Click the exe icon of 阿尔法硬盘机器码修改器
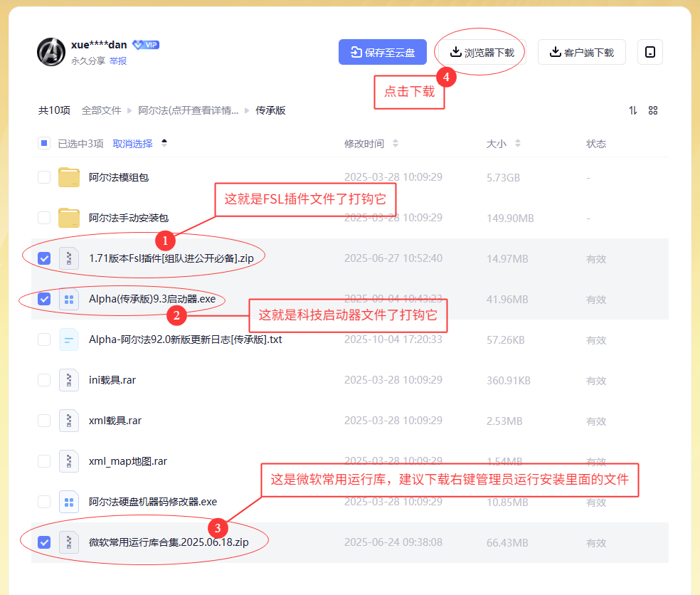 tap(69, 502)
